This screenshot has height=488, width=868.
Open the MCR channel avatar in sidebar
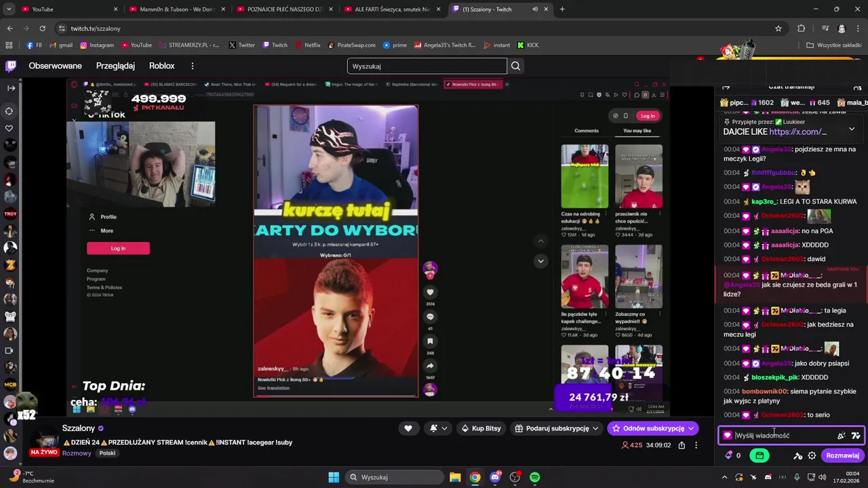pyautogui.click(x=10, y=384)
